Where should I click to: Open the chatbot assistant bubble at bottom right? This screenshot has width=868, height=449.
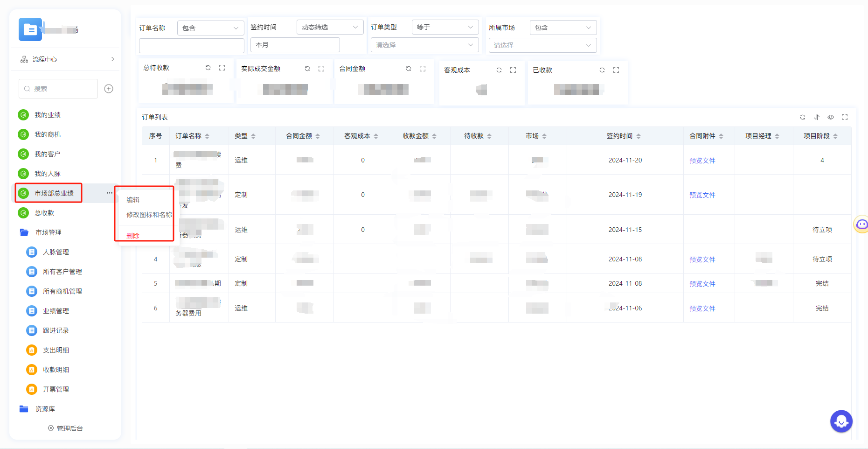point(841,421)
